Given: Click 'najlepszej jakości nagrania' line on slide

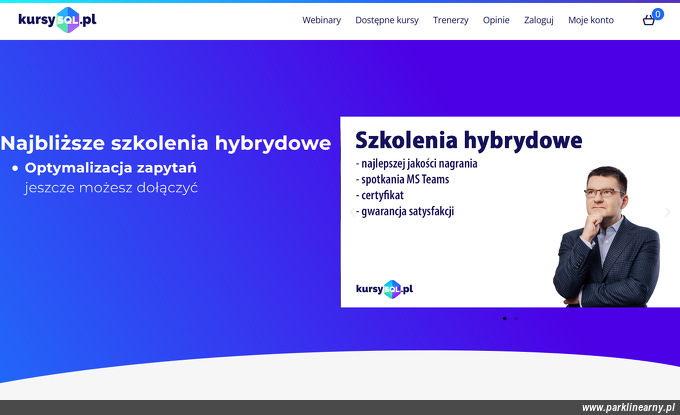Looking at the screenshot, I should click(x=417, y=163).
